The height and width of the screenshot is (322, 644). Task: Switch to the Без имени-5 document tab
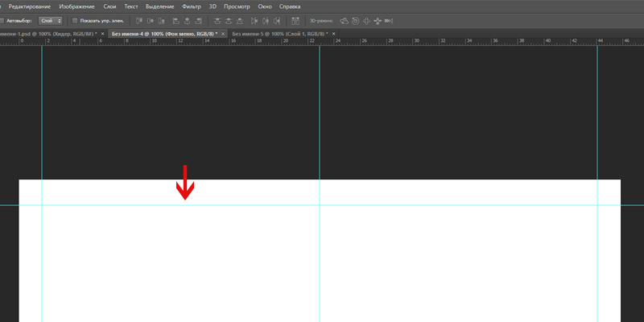point(279,34)
